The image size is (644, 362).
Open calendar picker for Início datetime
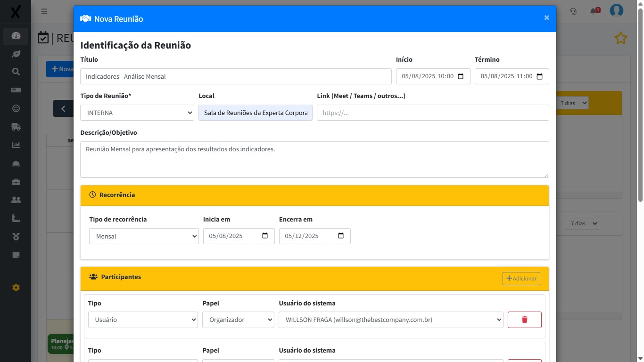pos(461,76)
